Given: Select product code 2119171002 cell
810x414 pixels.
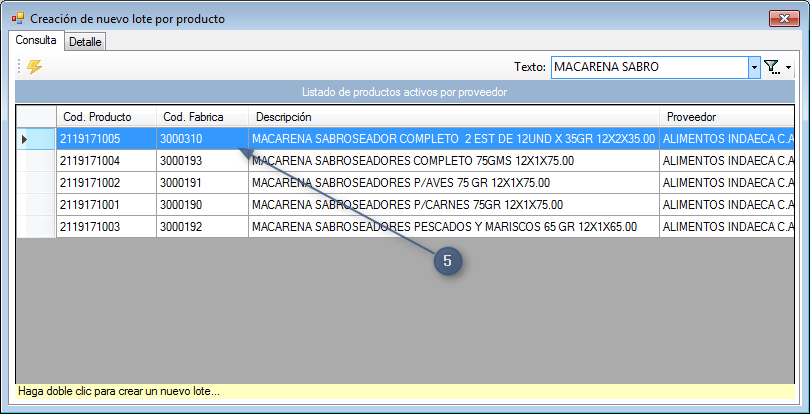Looking at the screenshot, I should [x=106, y=182].
